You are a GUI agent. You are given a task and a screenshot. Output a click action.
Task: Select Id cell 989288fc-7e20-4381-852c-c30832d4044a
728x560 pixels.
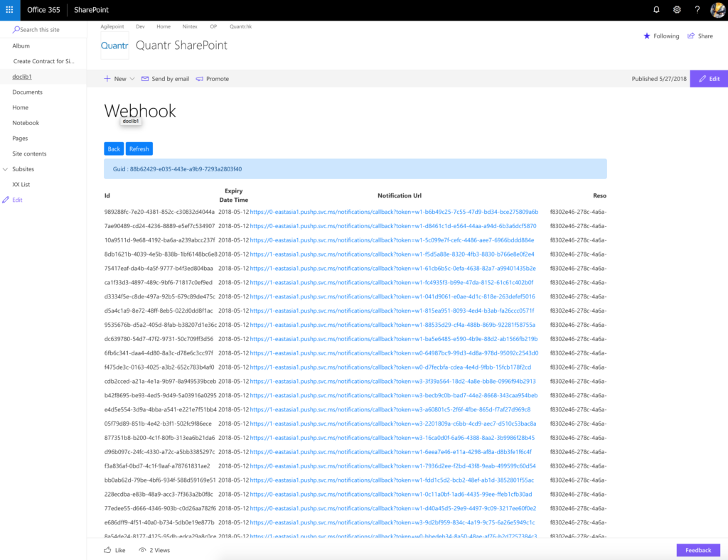pos(159,212)
